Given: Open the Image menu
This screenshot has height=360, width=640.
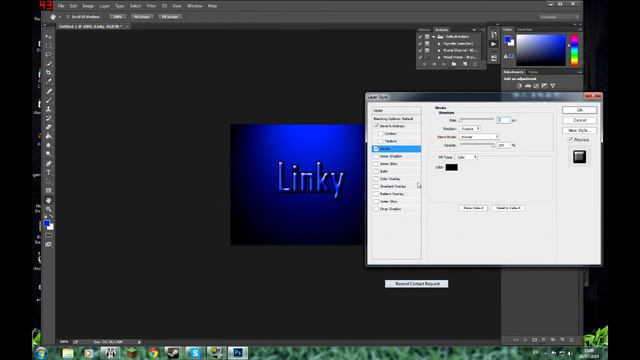Looking at the screenshot, I should coord(88,6).
